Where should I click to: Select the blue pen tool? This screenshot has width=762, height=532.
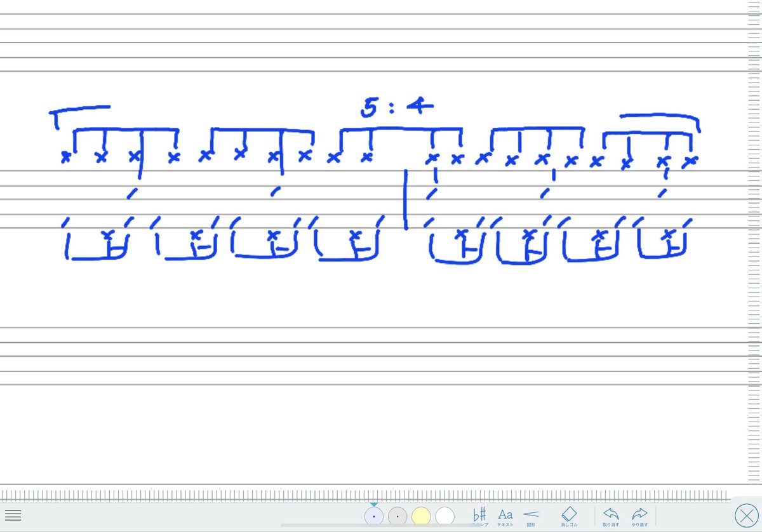pyautogui.click(x=373, y=516)
